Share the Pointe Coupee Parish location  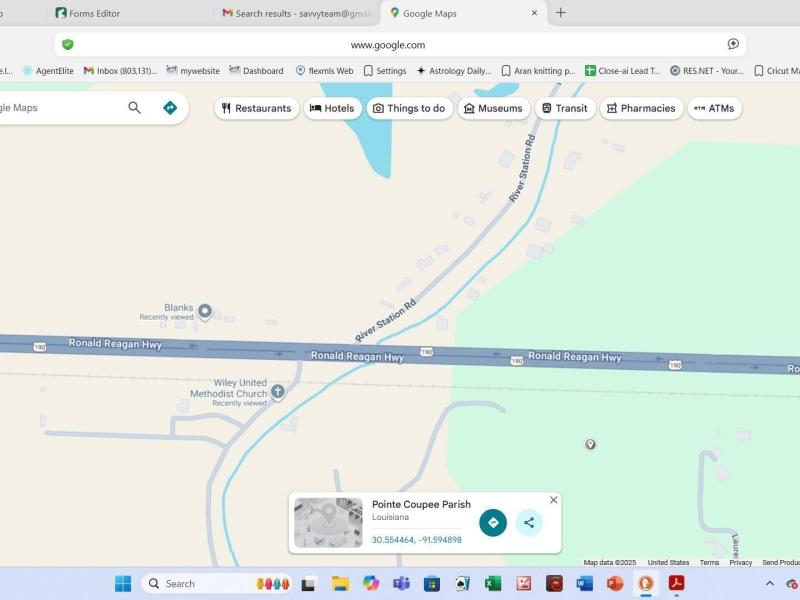click(x=529, y=522)
